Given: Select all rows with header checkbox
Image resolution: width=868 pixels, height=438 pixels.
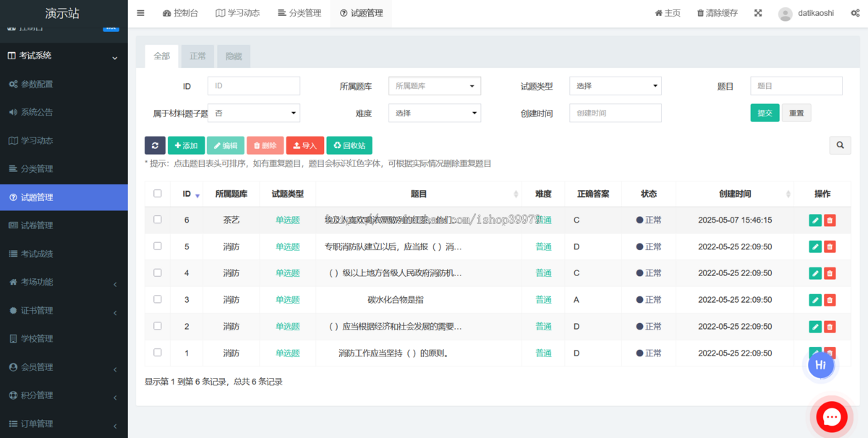Looking at the screenshot, I should 158,194.
